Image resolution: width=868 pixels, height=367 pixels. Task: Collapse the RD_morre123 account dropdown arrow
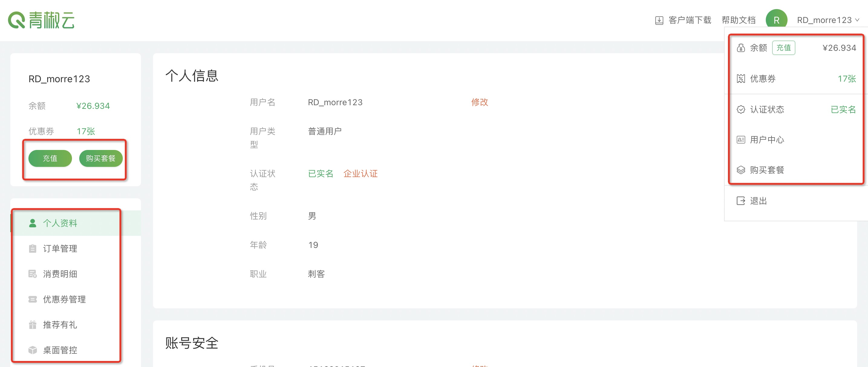[857, 20]
